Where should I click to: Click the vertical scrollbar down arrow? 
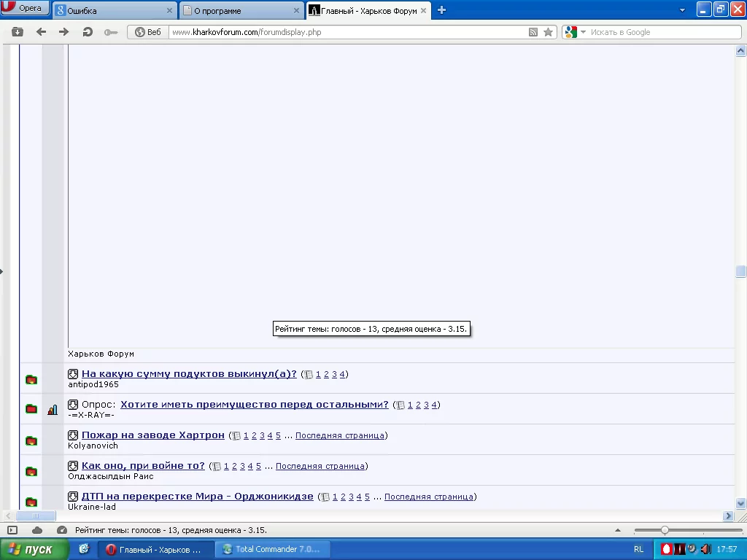[741, 503]
